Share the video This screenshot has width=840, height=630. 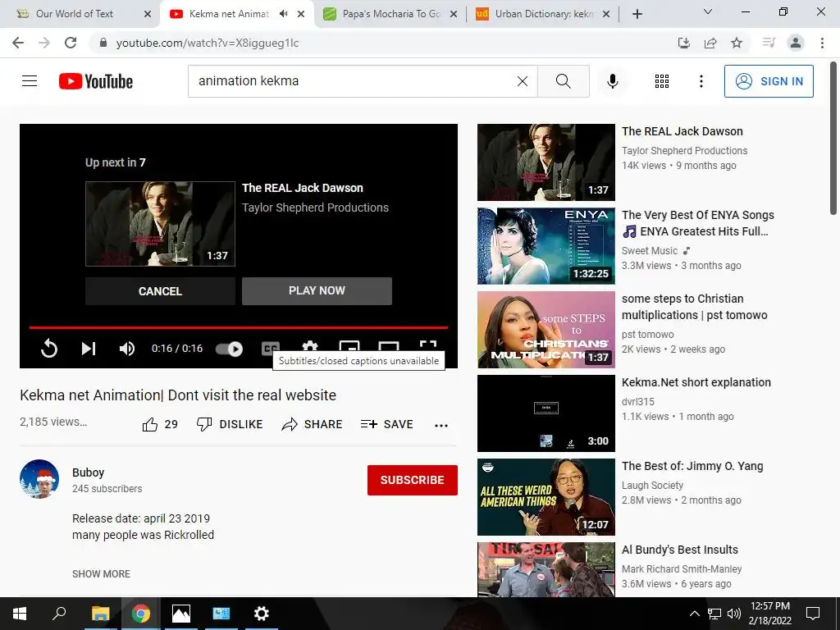click(312, 424)
